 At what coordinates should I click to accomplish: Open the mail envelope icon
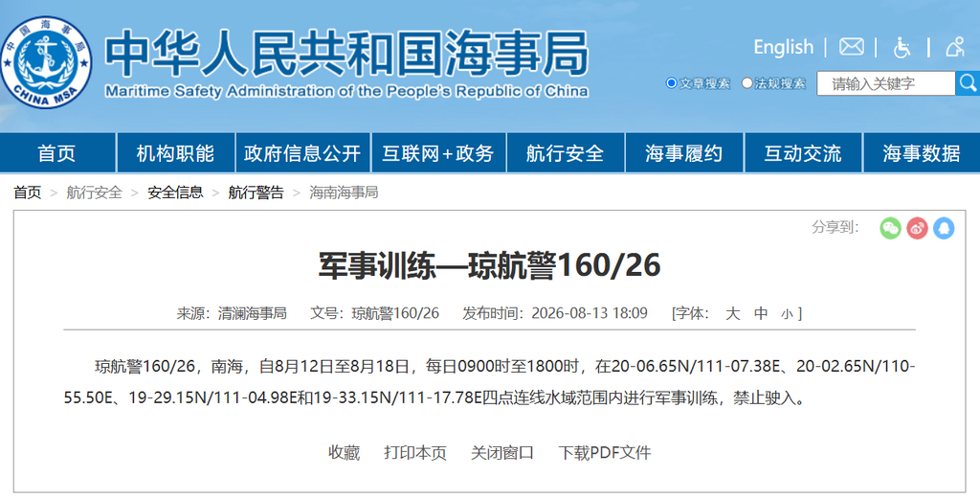click(851, 47)
